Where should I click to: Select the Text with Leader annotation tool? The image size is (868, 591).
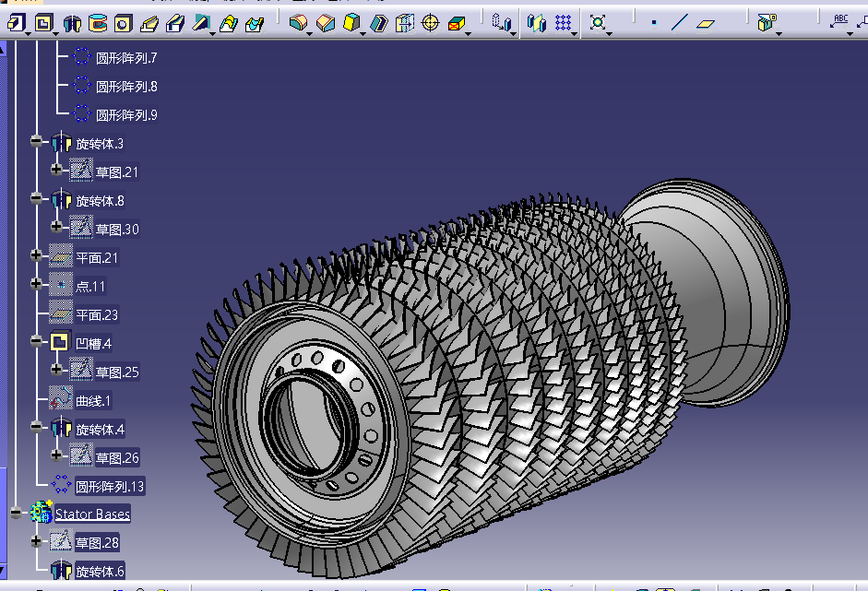click(x=839, y=22)
